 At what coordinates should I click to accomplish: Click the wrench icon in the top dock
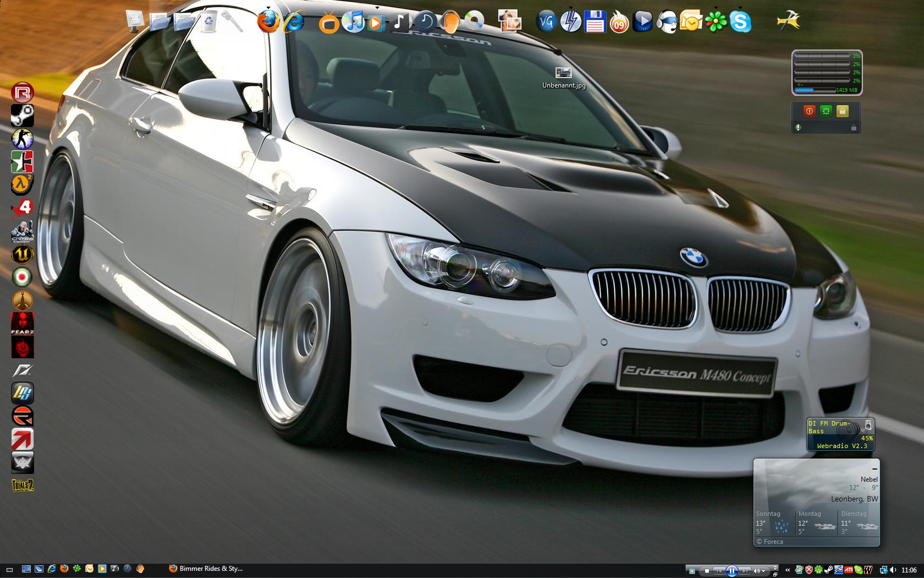coord(232,21)
